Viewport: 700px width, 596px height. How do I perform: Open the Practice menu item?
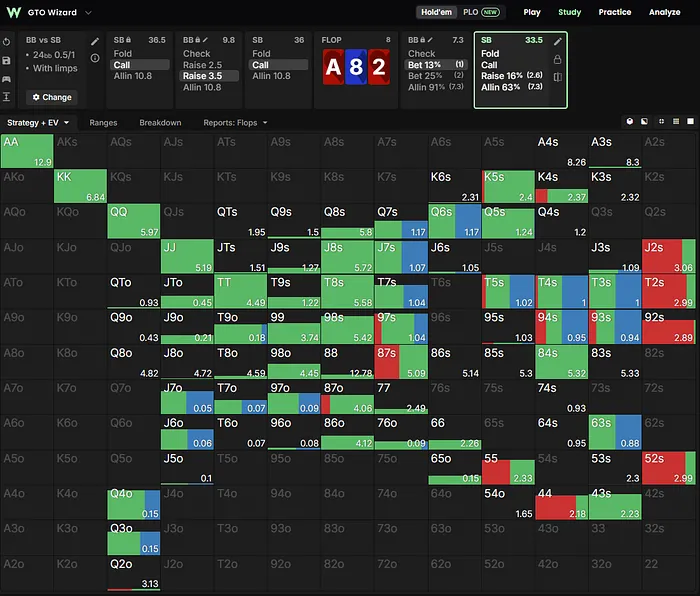[615, 12]
